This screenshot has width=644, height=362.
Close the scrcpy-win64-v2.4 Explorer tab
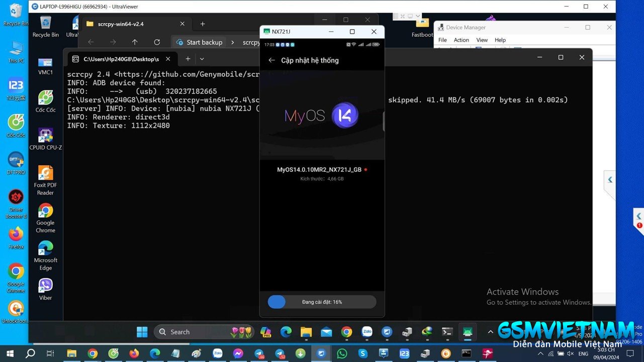tap(182, 24)
